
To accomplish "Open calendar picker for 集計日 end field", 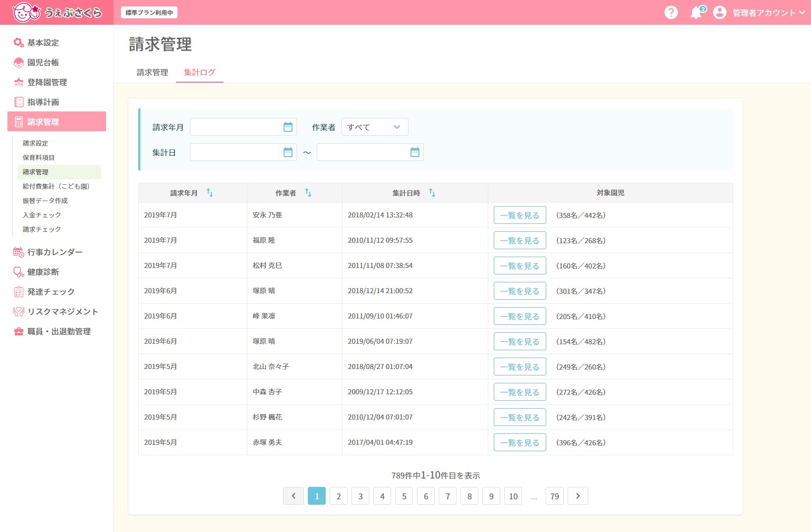I will pos(415,152).
